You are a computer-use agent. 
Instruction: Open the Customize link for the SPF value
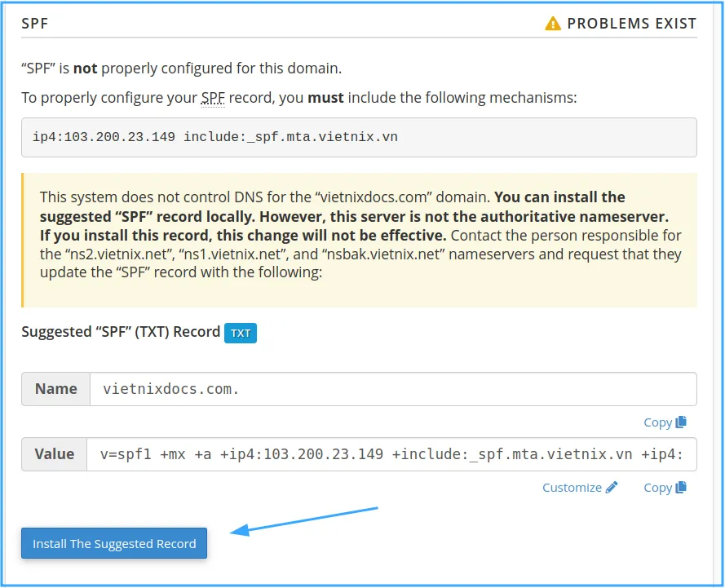572,487
